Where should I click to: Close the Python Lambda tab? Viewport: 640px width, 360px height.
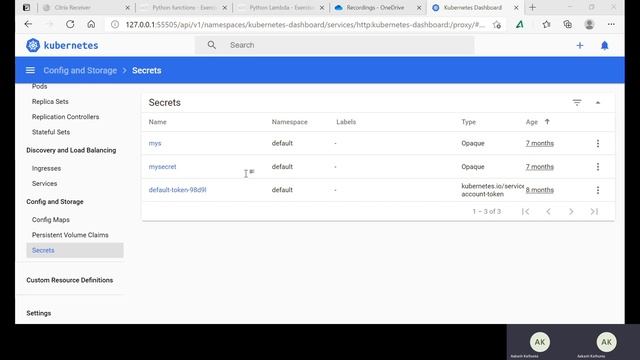pyautogui.click(x=322, y=8)
